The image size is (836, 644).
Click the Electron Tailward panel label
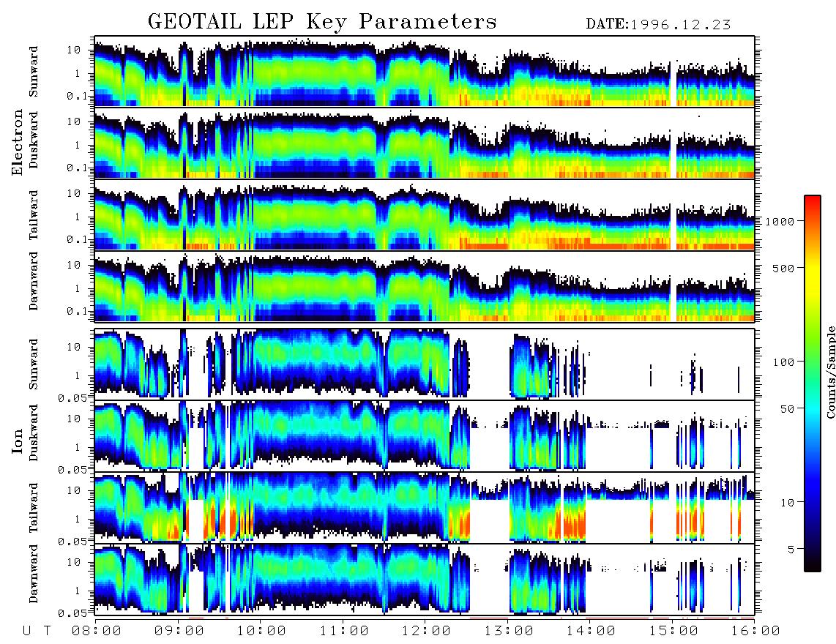coord(34,215)
